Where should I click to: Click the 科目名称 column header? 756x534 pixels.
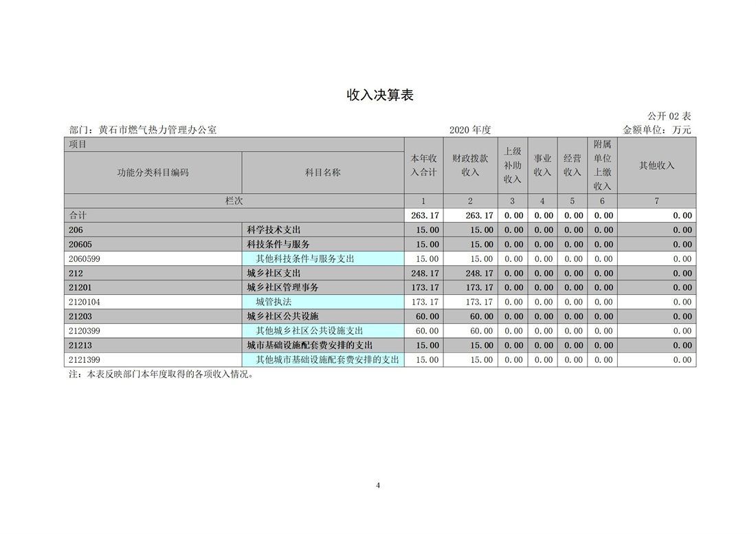(323, 173)
